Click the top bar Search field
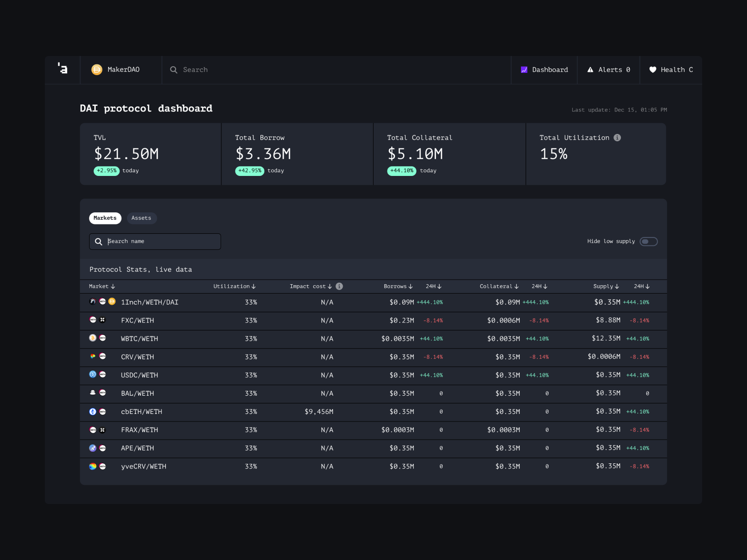Viewport: 747px width, 560px height. (336, 70)
